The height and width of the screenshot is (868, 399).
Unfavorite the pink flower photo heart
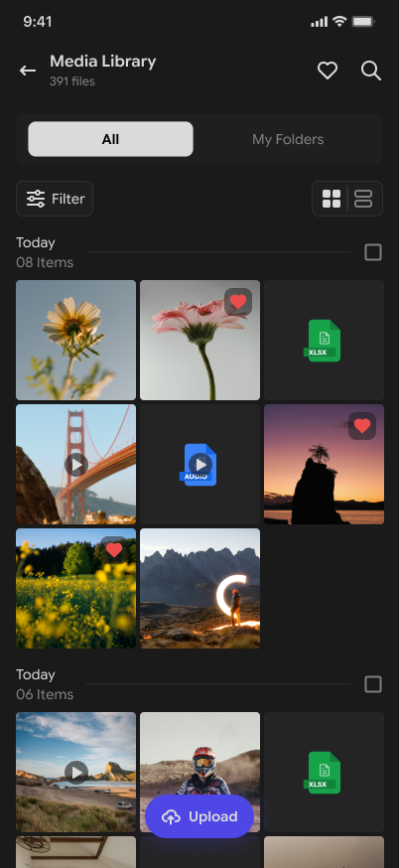[x=238, y=302]
